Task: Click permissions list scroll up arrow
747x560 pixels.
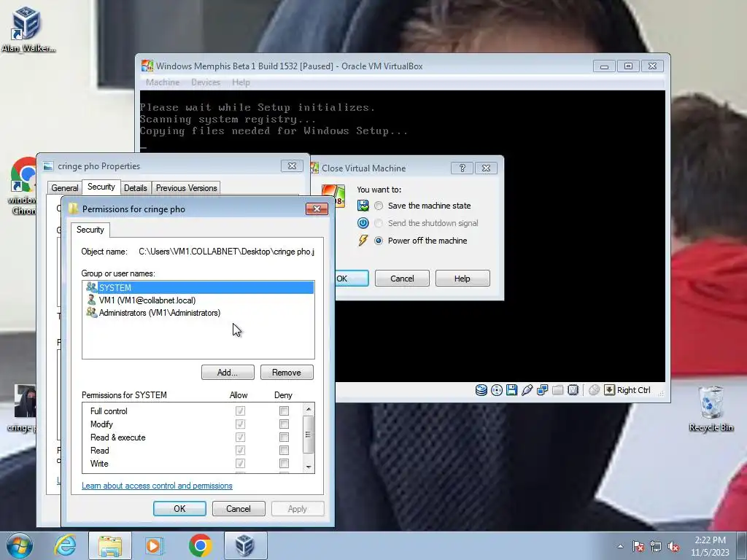Action: 309,409
